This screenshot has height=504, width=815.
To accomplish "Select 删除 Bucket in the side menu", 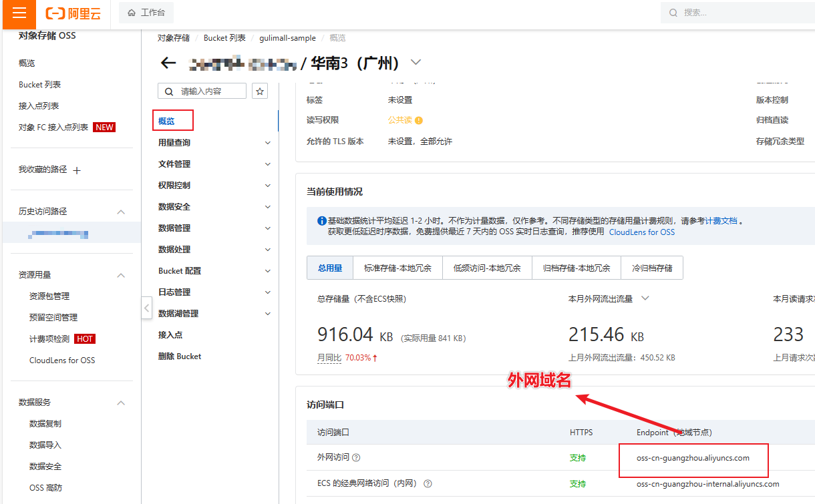I will pyautogui.click(x=180, y=356).
